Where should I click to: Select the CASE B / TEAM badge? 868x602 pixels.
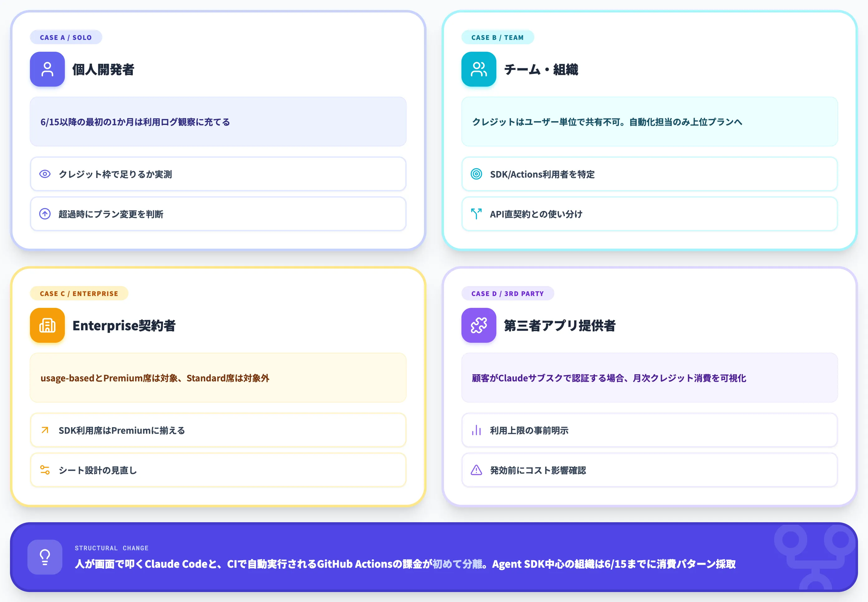[497, 37]
